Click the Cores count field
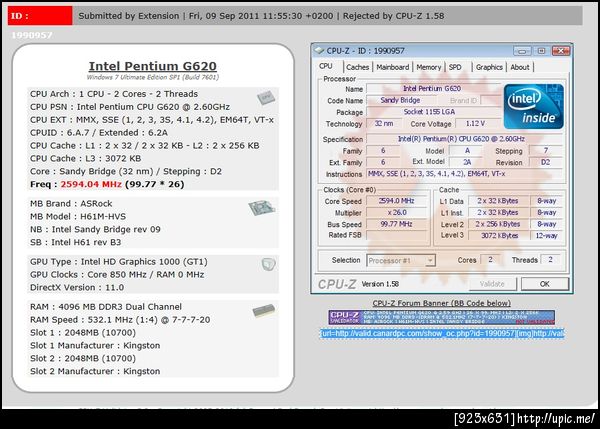Screen dimensions: 600x429 [x=490, y=260]
